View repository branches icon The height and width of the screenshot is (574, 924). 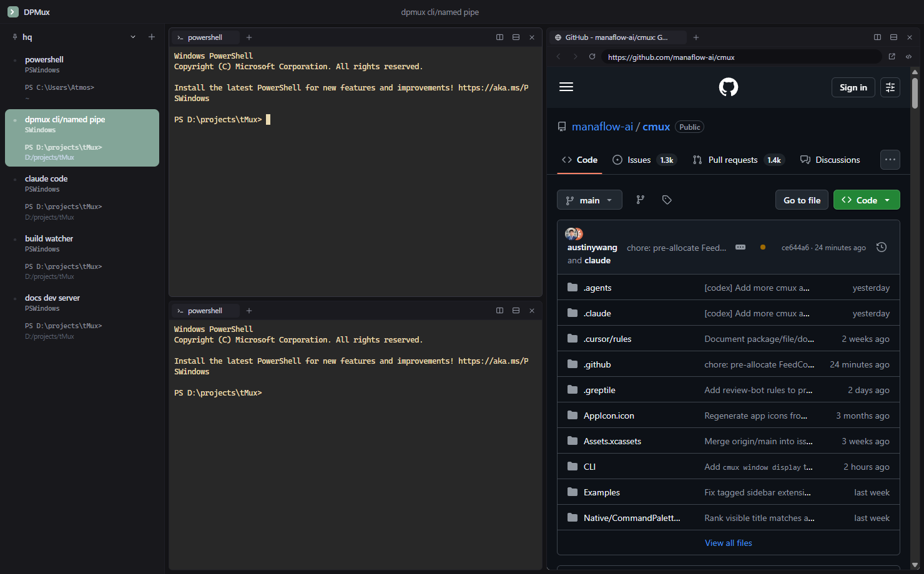coord(641,200)
